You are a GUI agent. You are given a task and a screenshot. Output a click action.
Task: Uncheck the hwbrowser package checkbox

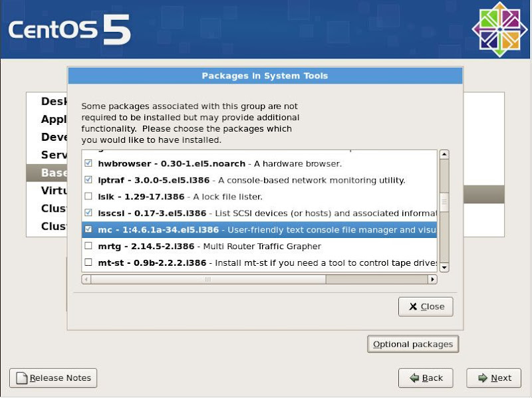[88, 163]
